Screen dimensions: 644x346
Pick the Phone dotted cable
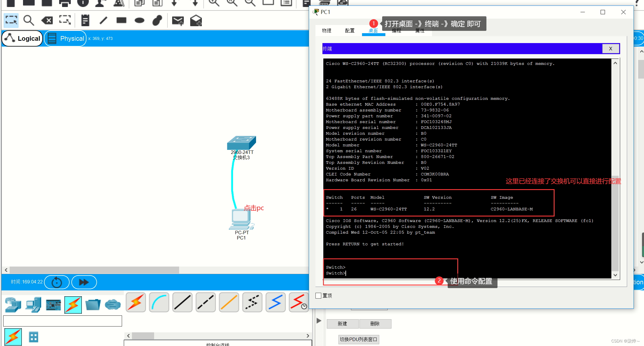pos(252,302)
